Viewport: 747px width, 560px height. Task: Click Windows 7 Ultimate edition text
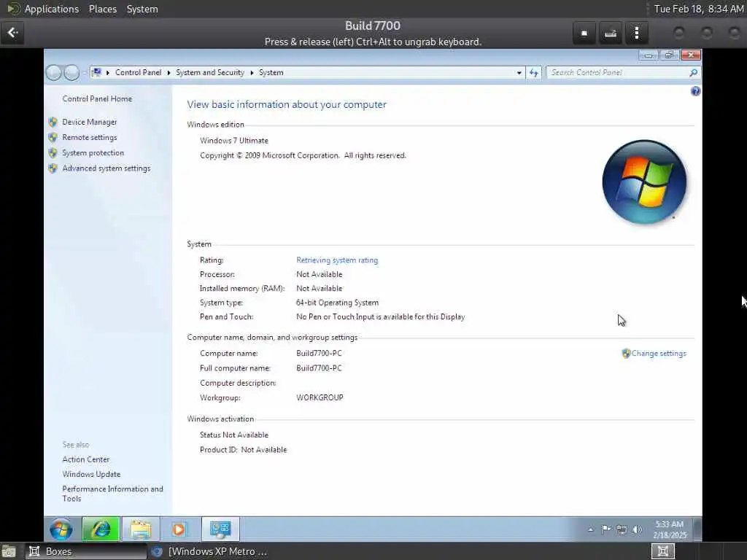(234, 141)
